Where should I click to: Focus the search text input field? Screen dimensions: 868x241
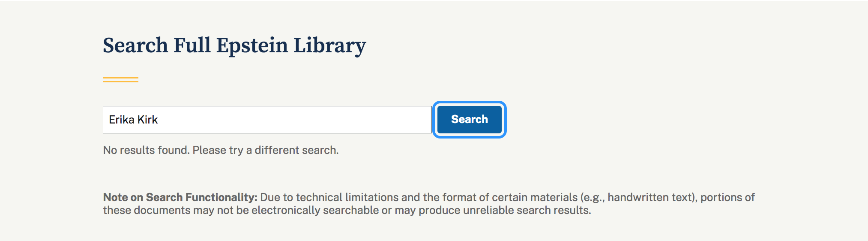(x=266, y=120)
